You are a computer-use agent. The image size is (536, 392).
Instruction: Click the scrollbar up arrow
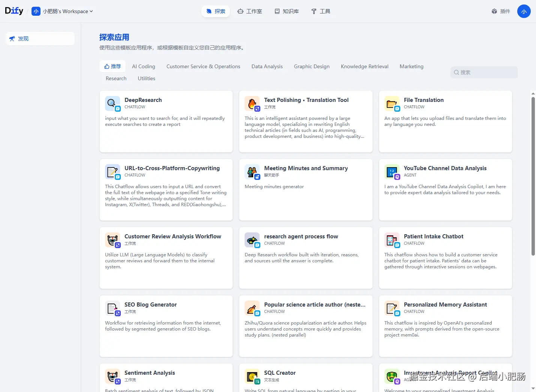click(x=533, y=94)
